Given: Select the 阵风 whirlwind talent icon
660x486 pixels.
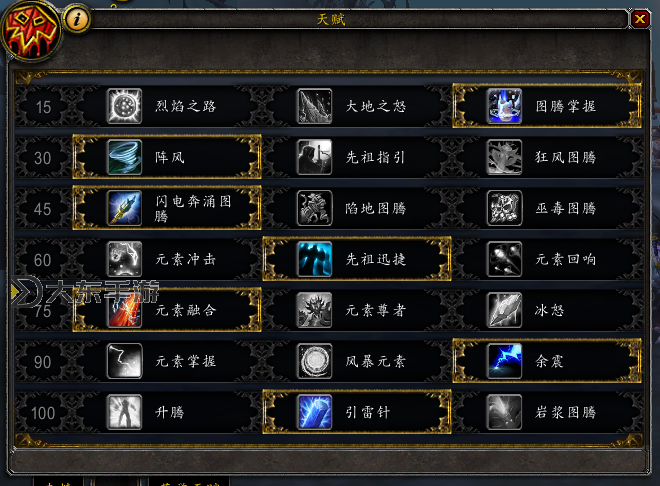Looking at the screenshot, I should [x=124, y=157].
